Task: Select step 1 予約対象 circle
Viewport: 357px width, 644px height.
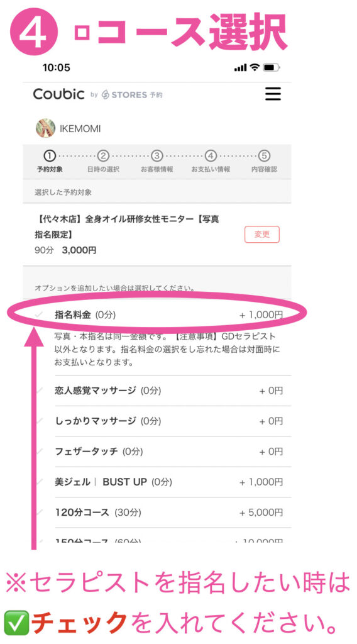Action: (49, 156)
